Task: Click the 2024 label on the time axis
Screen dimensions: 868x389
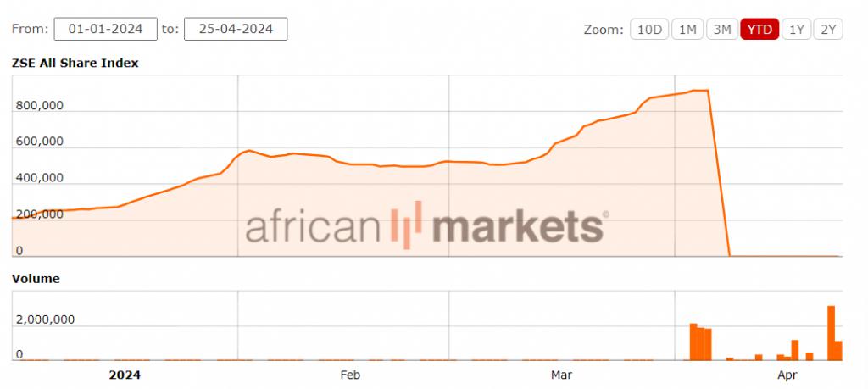Action: pos(125,374)
